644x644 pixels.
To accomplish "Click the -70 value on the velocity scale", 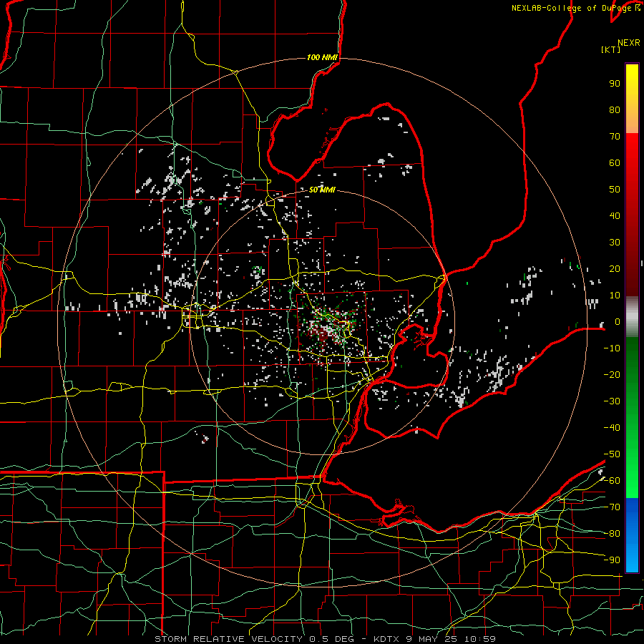I will tap(612, 507).
